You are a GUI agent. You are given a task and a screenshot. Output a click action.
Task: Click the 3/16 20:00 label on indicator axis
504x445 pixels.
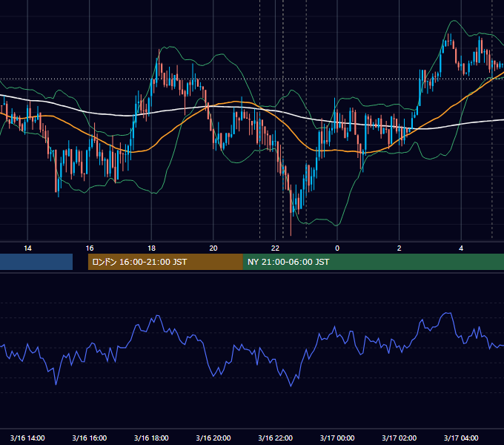click(213, 438)
